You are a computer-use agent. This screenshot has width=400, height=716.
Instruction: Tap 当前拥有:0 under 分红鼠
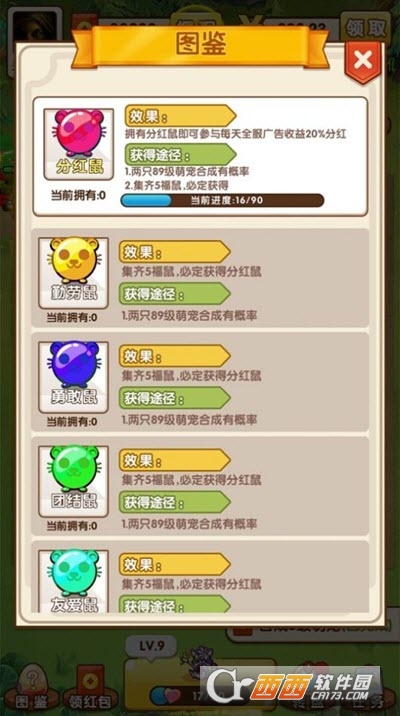tap(78, 195)
